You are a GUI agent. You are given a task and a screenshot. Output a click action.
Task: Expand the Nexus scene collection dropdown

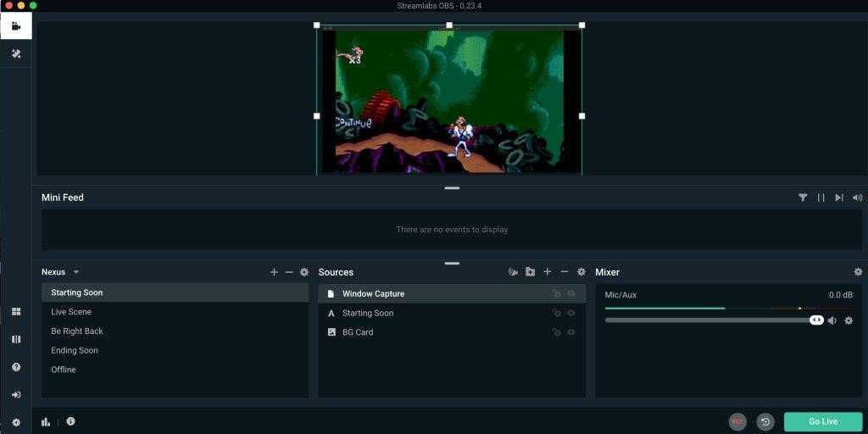76,272
